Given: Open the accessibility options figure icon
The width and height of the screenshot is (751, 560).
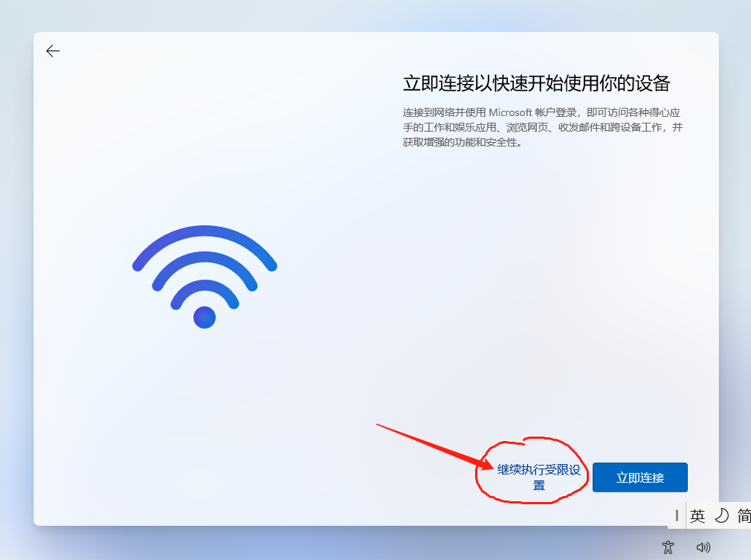Looking at the screenshot, I should pyautogui.click(x=668, y=547).
